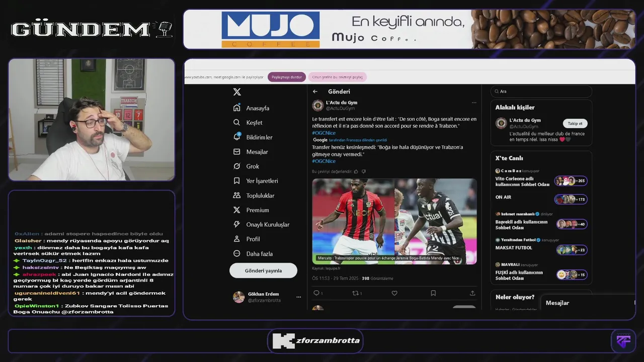Image resolution: width=644 pixels, height=362 pixels.
Task: Click the purple ZF logo icon
Action: [623, 341]
